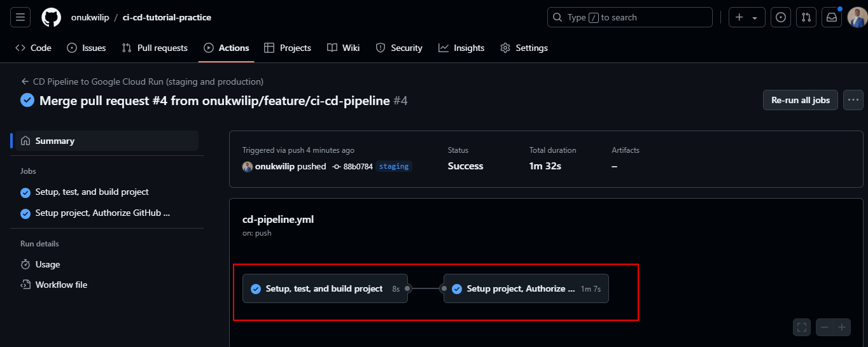Zoom out the workflow graph
868x347 pixels.
(x=825, y=327)
